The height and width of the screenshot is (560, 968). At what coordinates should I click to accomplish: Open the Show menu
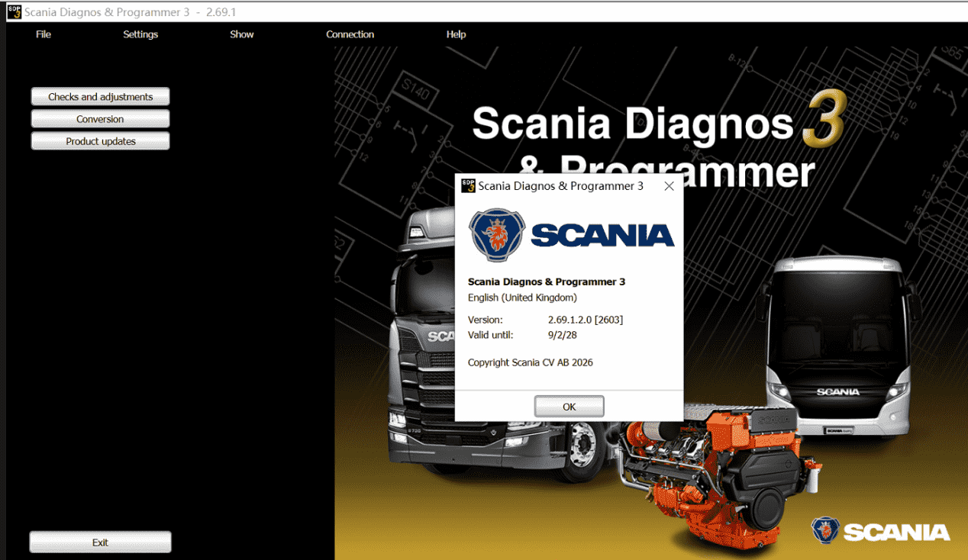pos(242,34)
